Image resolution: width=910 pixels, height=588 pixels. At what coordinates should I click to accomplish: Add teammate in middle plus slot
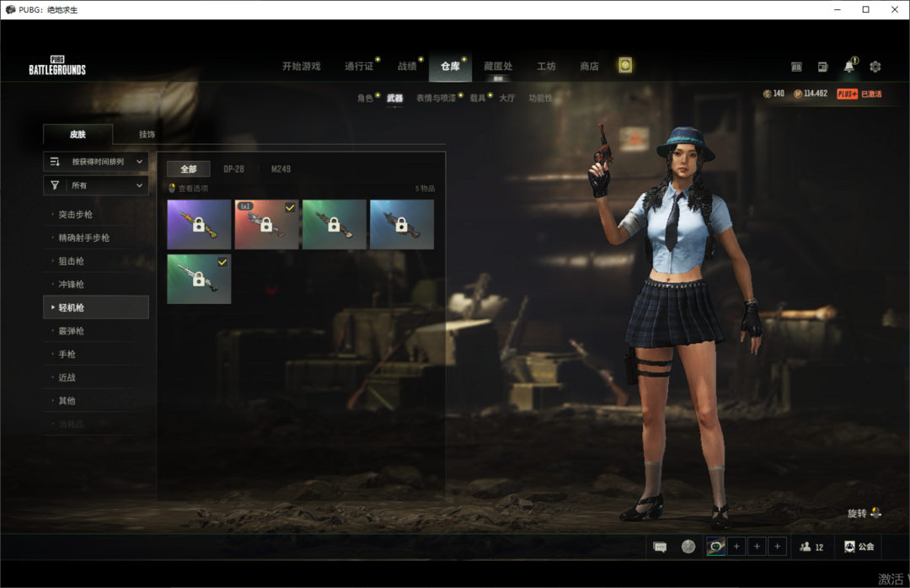coord(757,546)
